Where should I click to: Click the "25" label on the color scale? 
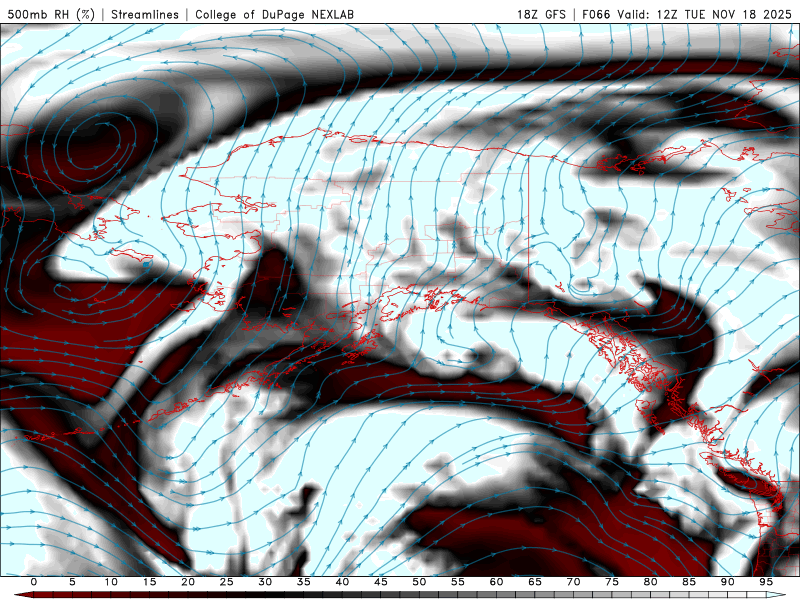click(x=227, y=582)
